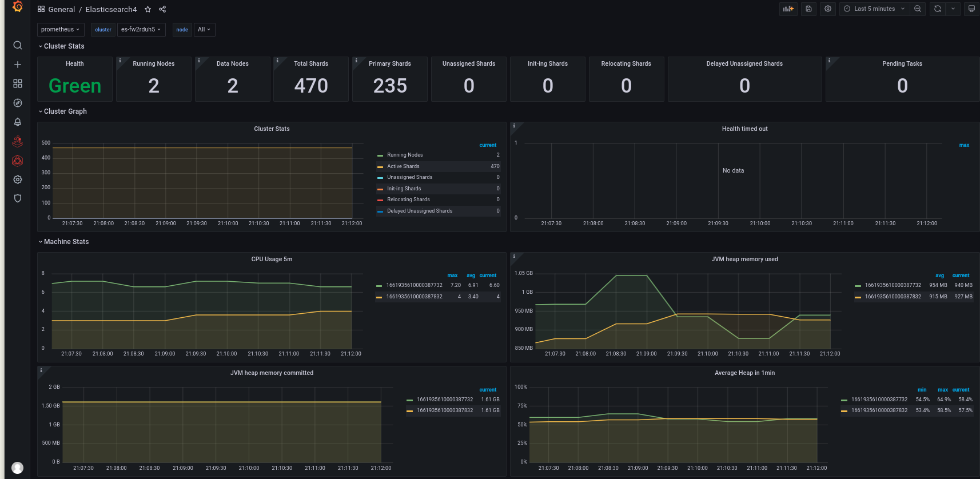
Task: Cycle view mode monitor icon
Action: click(x=971, y=9)
